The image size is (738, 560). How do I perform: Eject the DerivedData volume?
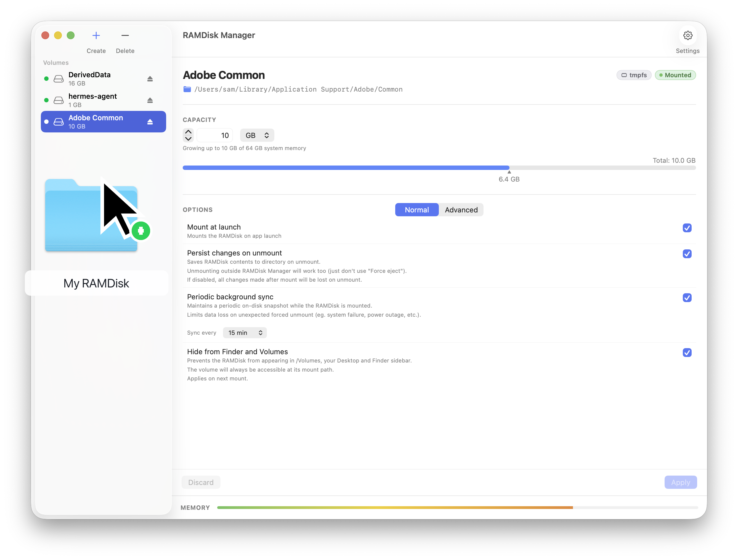point(150,79)
